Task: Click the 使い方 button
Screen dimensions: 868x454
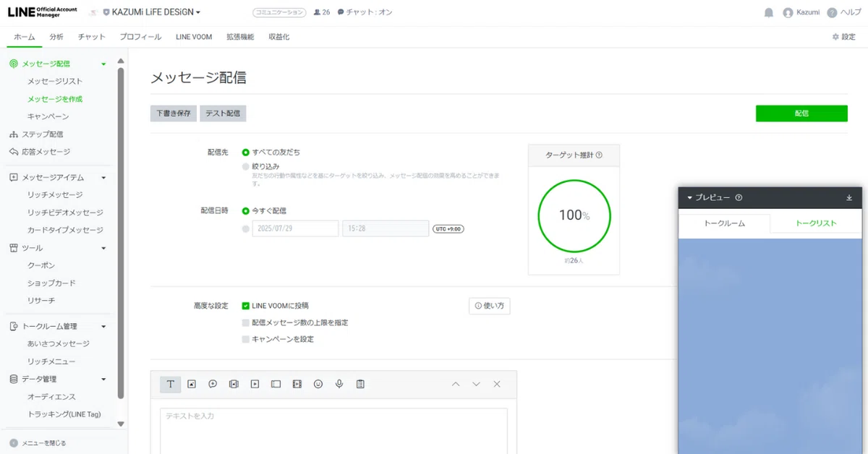Action: [x=490, y=306]
